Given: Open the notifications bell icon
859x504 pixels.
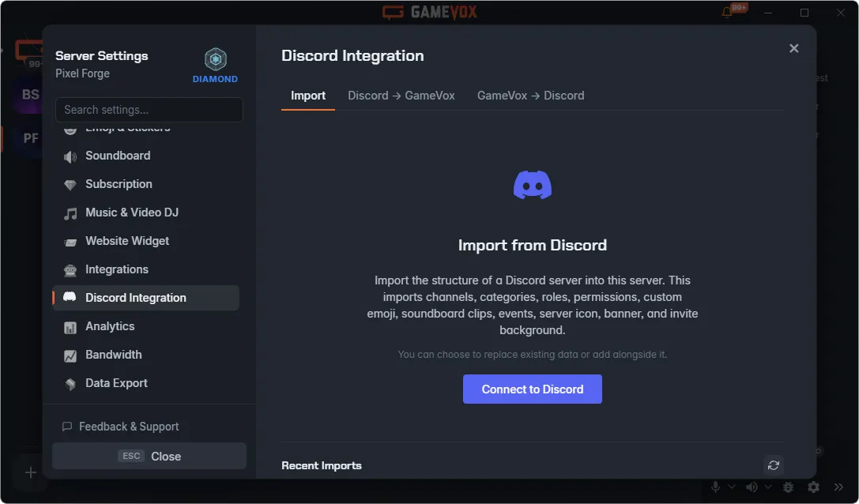Looking at the screenshot, I should tap(727, 12).
